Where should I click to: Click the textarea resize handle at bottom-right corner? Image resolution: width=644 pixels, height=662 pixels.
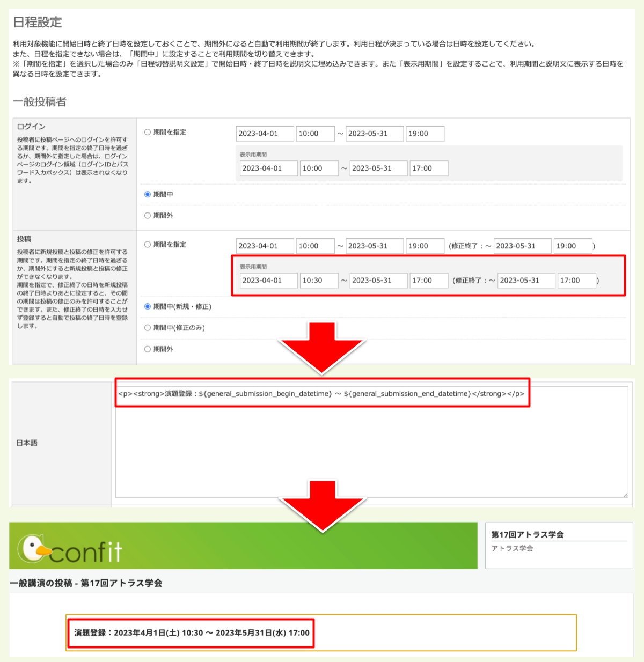[626, 494]
